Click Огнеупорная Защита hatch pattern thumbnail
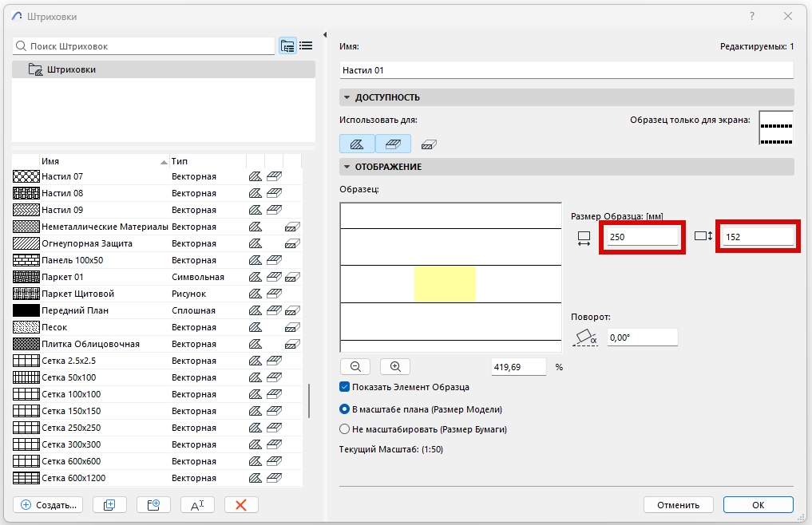The width and height of the screenshot is (812, 525). pos(26,243)
